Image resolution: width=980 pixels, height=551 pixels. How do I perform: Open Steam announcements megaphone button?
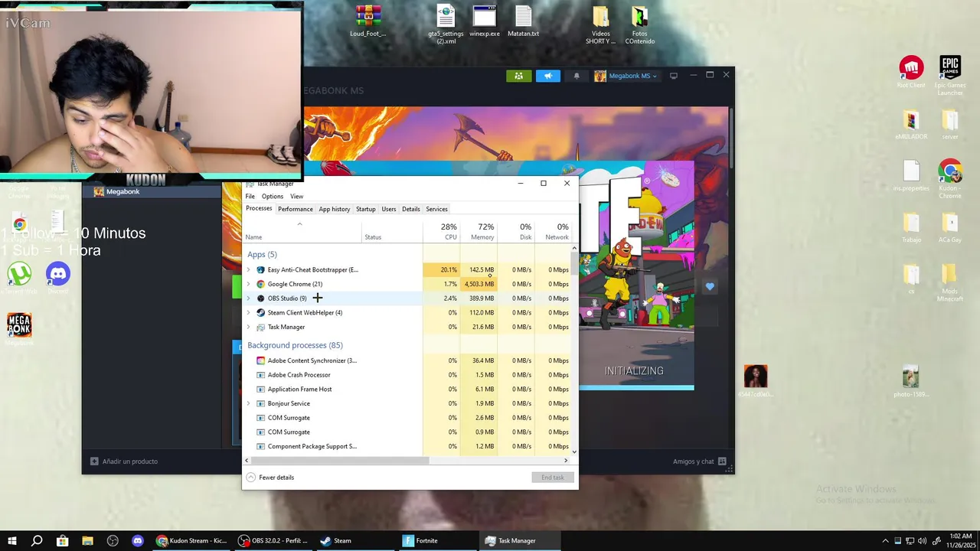click(x=547, y=76)
